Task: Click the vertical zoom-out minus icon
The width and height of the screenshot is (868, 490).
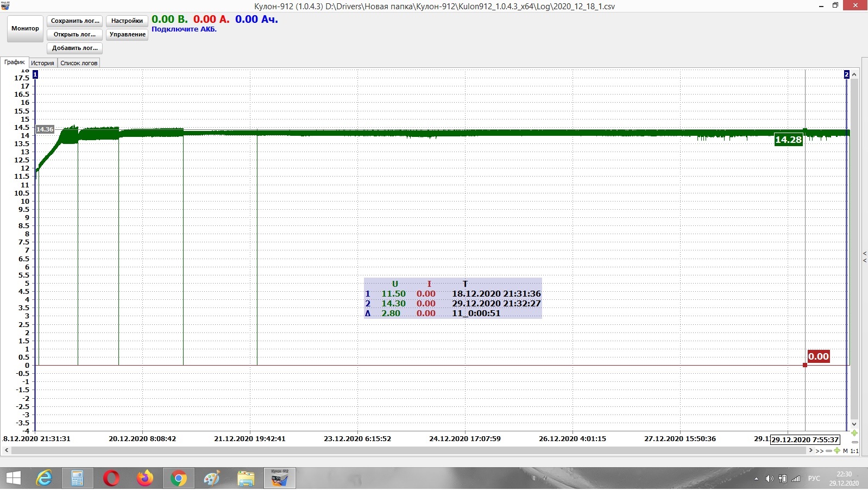Action: (x=854, y=442)
